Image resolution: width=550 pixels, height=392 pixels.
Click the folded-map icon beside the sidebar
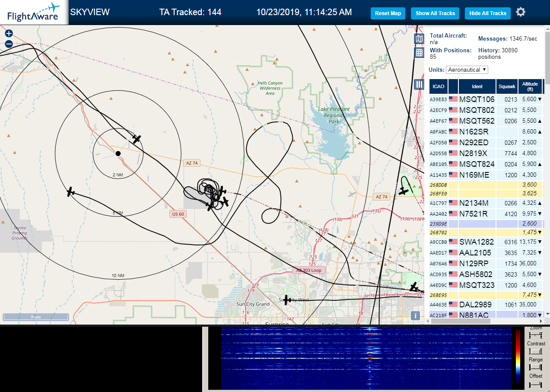pos(419,39)
